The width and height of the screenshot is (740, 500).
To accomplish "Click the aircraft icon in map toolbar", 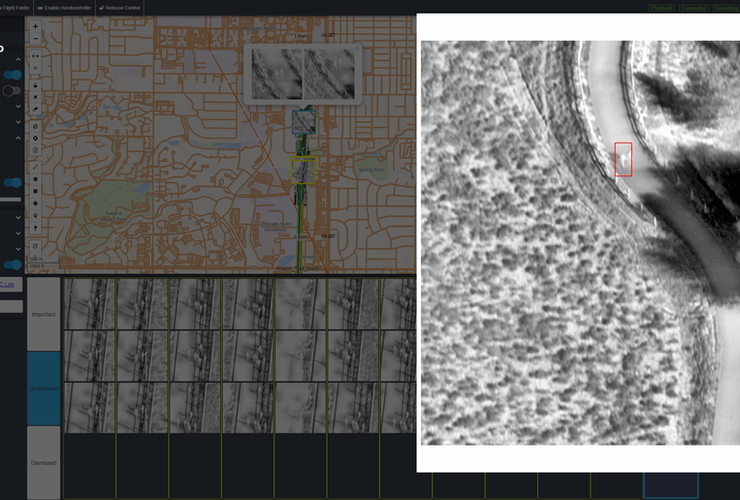I will (x=36, y=99).
